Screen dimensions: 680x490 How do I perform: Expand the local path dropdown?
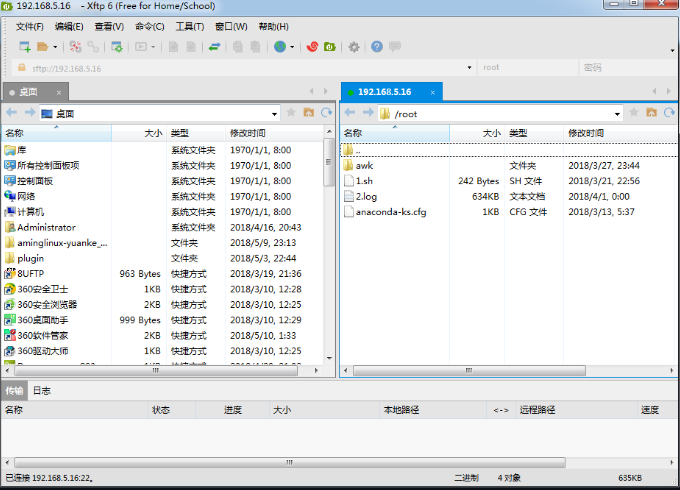277,114
